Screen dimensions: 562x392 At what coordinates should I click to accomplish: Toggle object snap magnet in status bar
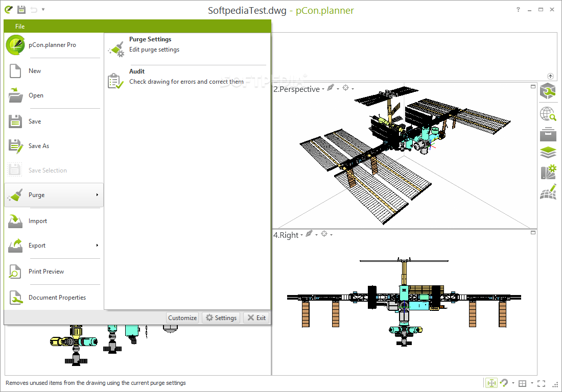point(504,383)
